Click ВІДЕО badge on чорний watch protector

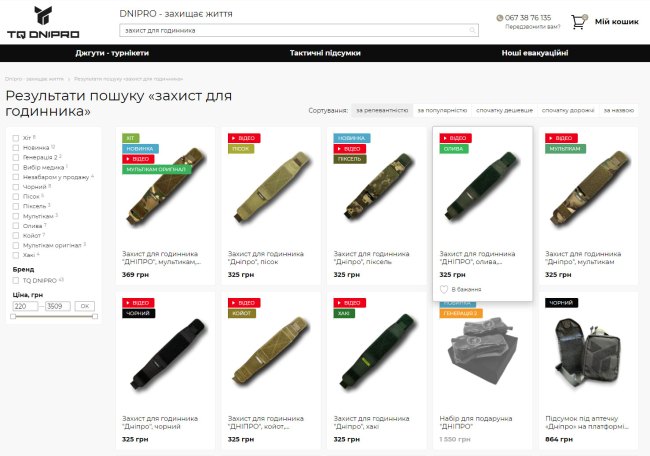click(x=138, y=303)
